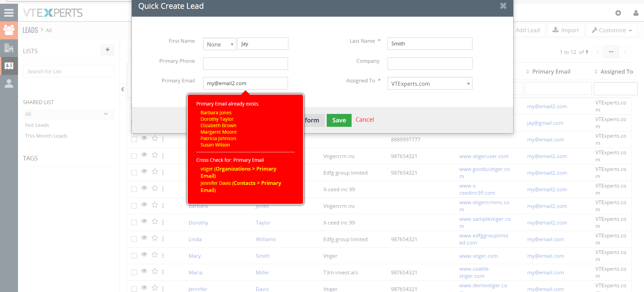The width and height of the screenshot is (644, 292).
Task: Add a new list with the plus button
Action: [107, 50]
